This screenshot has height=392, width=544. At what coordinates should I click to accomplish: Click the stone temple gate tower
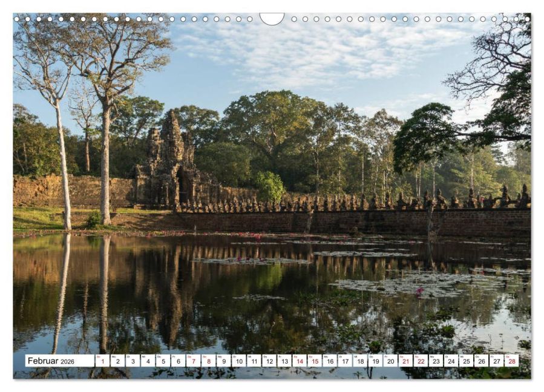pyautogui.click(x=170, y=160)
